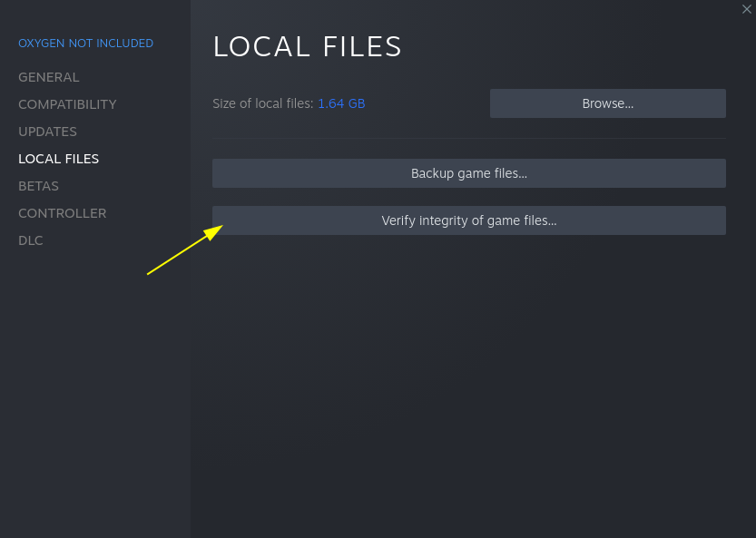Select Local Files in the sidebar
This screenshot has width=756, height=538.
[x=58, y=159]
